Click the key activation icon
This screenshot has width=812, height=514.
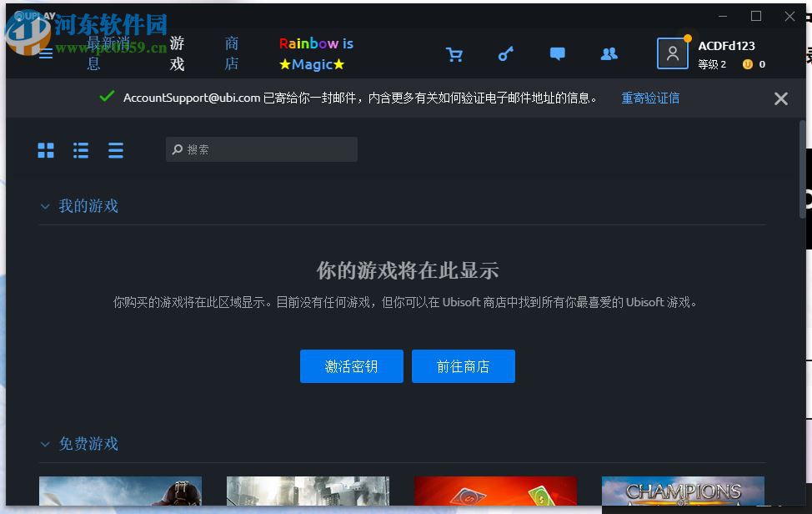tap(505, 53)
